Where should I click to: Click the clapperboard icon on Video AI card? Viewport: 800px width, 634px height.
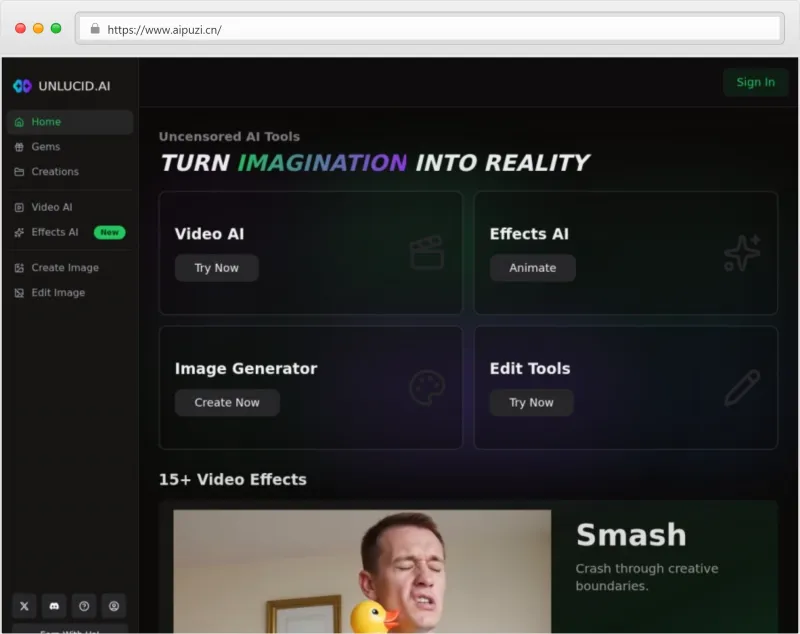click(x=427, y=253)
